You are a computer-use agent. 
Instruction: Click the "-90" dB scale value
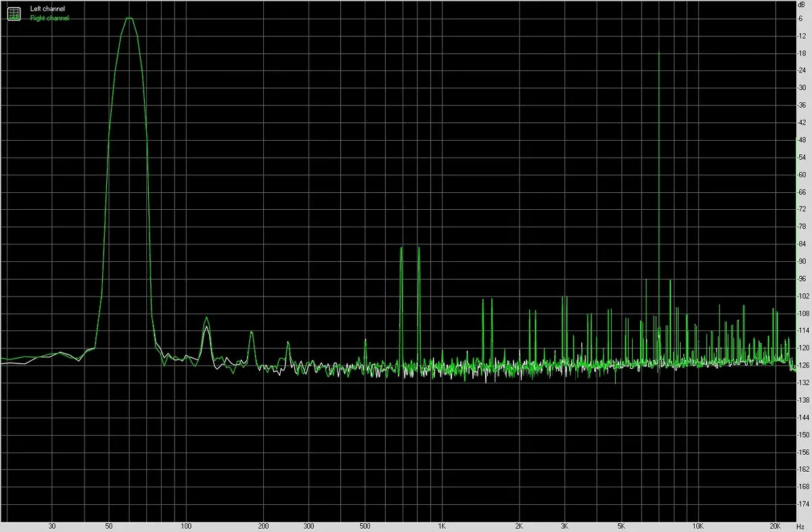(x=801, y=261)
